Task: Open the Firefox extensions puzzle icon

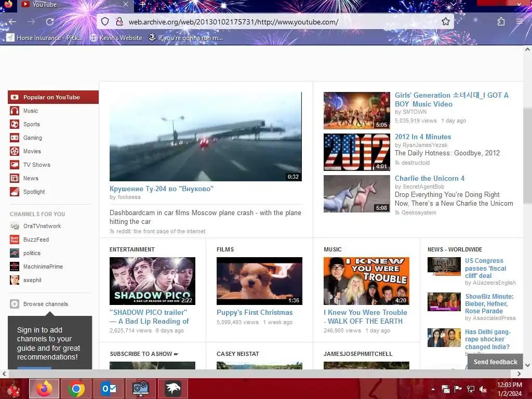Action: coord(501,22)
